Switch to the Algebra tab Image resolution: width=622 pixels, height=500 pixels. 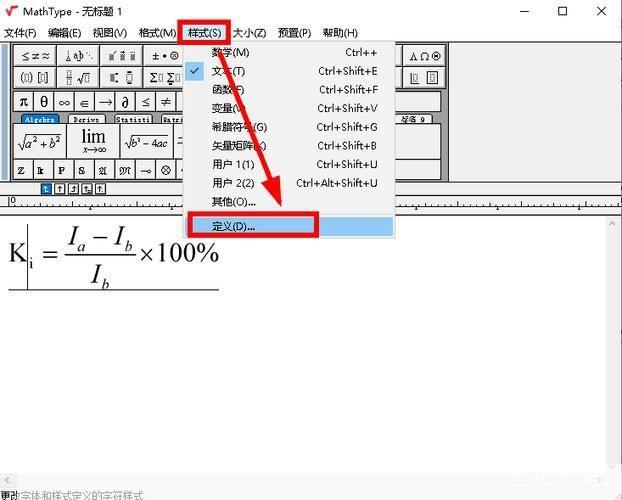tap(40, 119)
